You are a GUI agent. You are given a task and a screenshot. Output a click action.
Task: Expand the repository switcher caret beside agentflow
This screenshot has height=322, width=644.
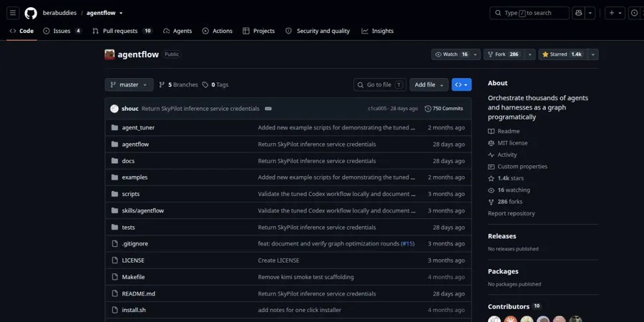(x=121, y=13)
